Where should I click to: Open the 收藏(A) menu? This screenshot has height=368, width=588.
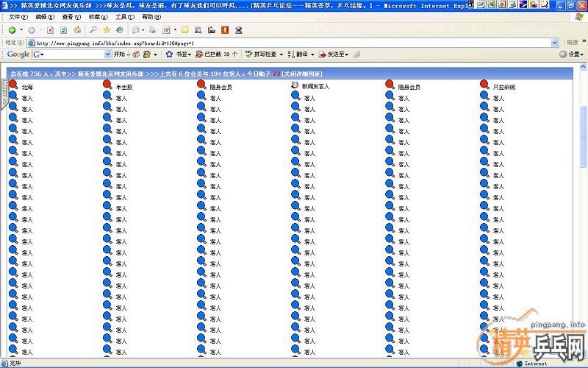pos(98,17)
